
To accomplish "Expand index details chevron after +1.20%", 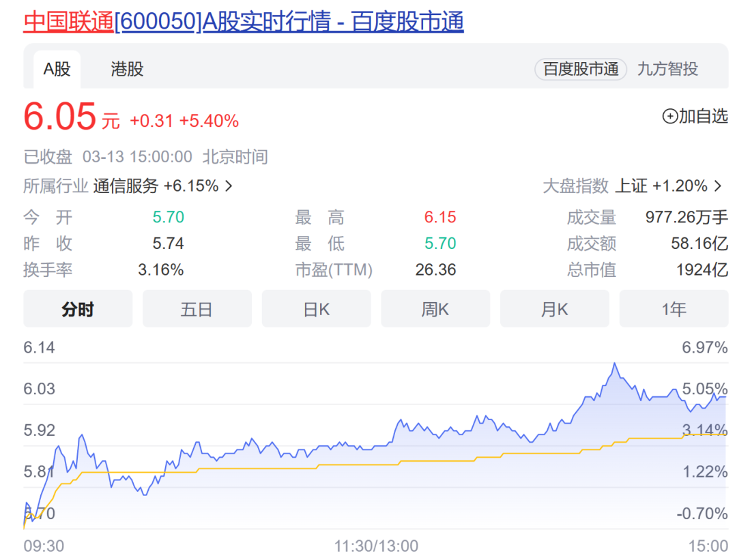I will [718, 186].
